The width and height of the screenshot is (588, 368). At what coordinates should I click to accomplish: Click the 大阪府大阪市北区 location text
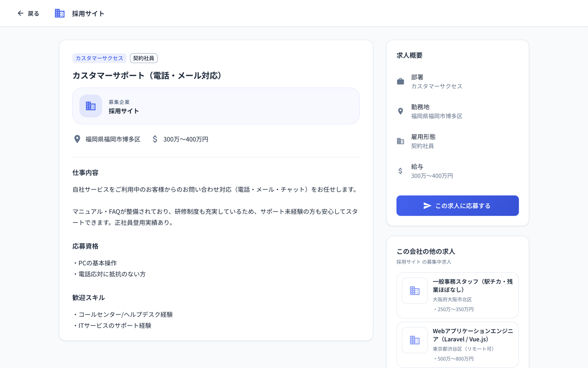coord(452,299)
